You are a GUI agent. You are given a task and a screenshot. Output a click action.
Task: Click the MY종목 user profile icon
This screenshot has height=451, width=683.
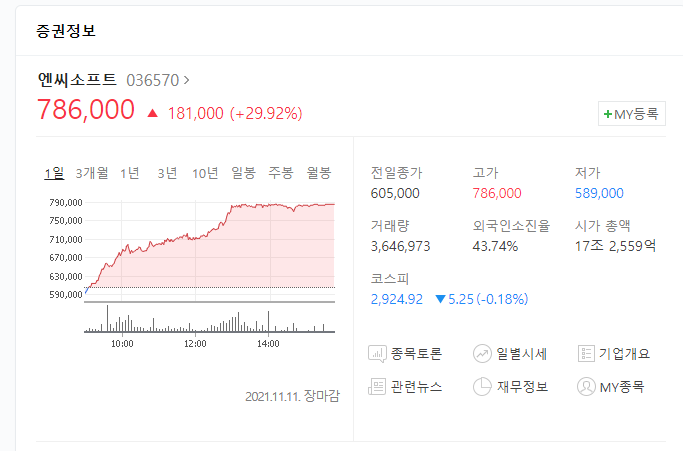click(586, 387)
